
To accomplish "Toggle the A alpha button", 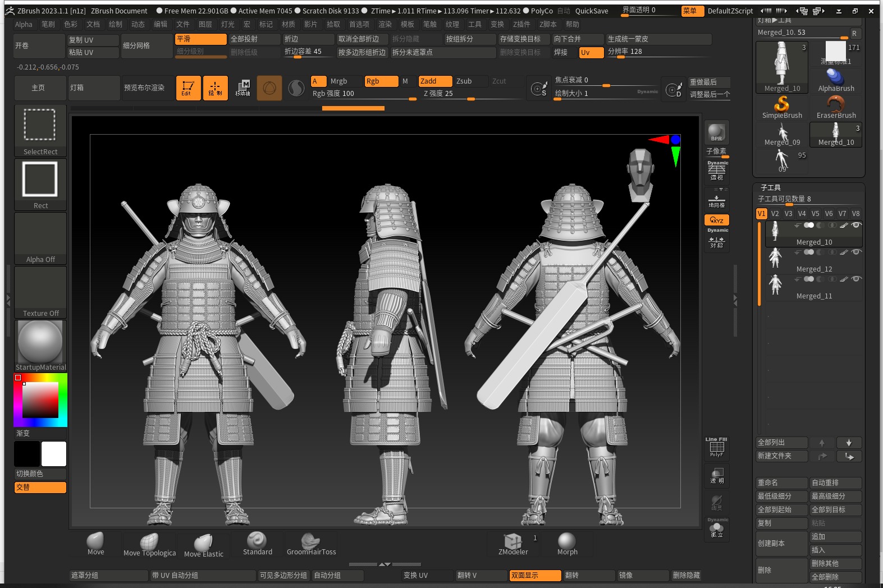I will (x=318, y=81).
